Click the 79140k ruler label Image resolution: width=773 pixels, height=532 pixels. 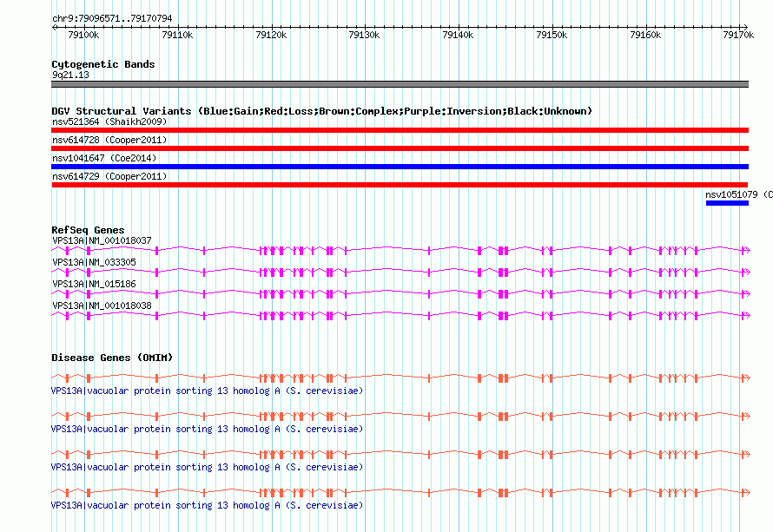458,35
